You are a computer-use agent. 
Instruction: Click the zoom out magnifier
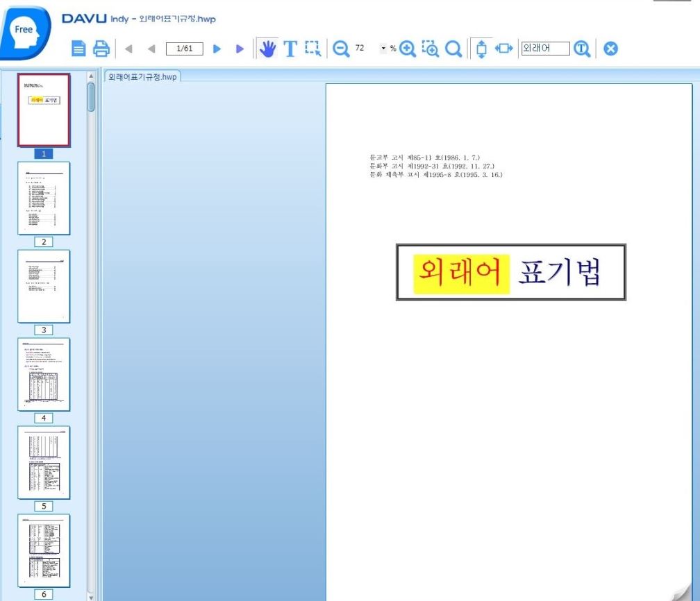point(341,49)
